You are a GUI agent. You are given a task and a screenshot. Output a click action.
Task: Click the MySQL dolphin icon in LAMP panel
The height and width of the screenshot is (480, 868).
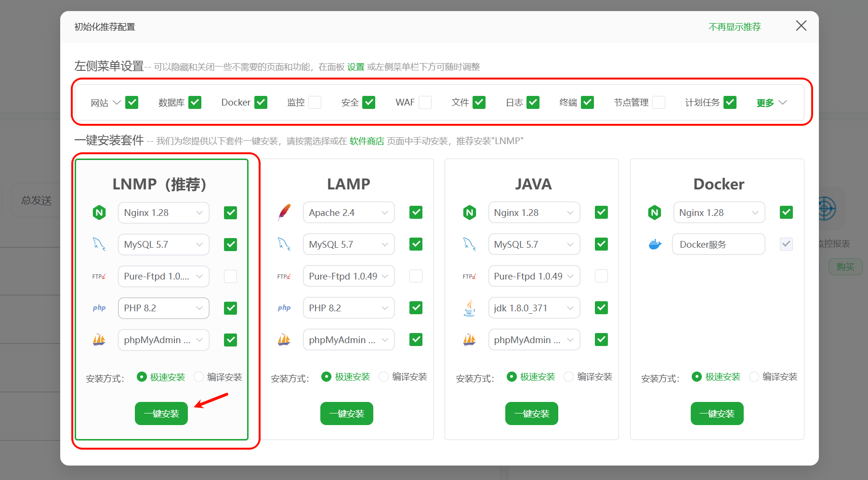pos(284,244)
